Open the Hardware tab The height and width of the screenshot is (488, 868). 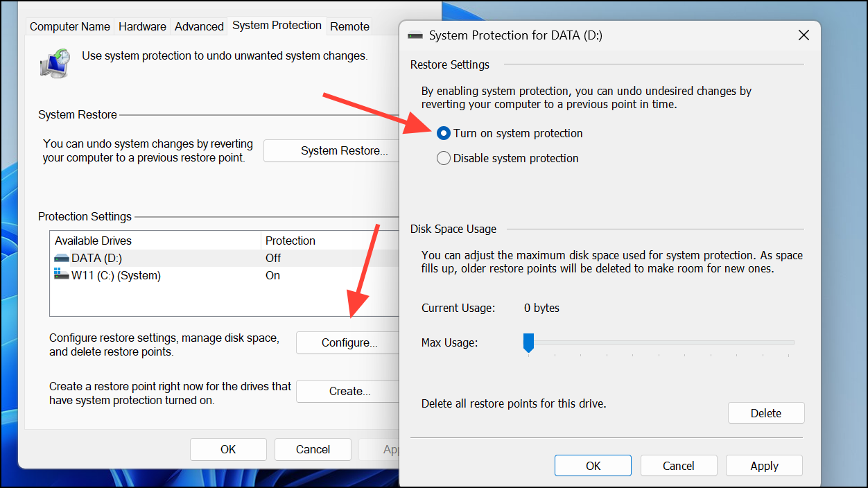142,26
